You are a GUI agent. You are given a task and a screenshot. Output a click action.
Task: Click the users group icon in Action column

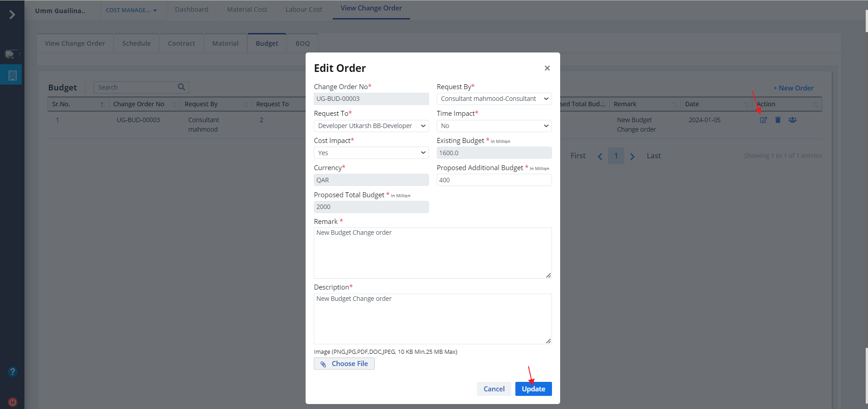click(x=793, y=120)
